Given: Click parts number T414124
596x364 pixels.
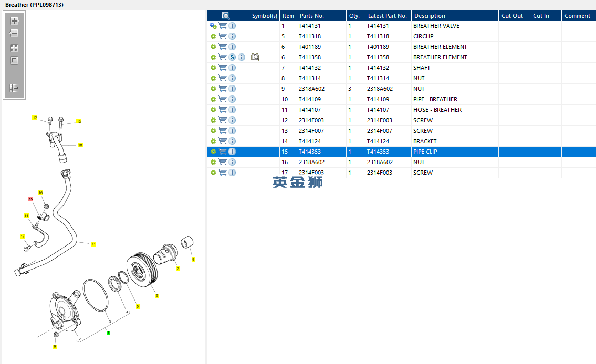Looking at the screenshot, I should (x=310, y=141).
